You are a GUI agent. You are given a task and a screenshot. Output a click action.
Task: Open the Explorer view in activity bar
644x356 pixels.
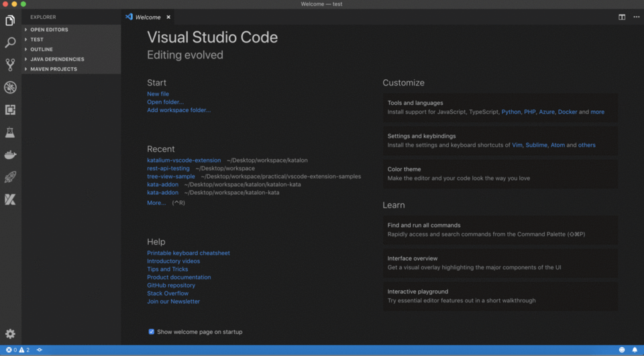click(10, 20)
